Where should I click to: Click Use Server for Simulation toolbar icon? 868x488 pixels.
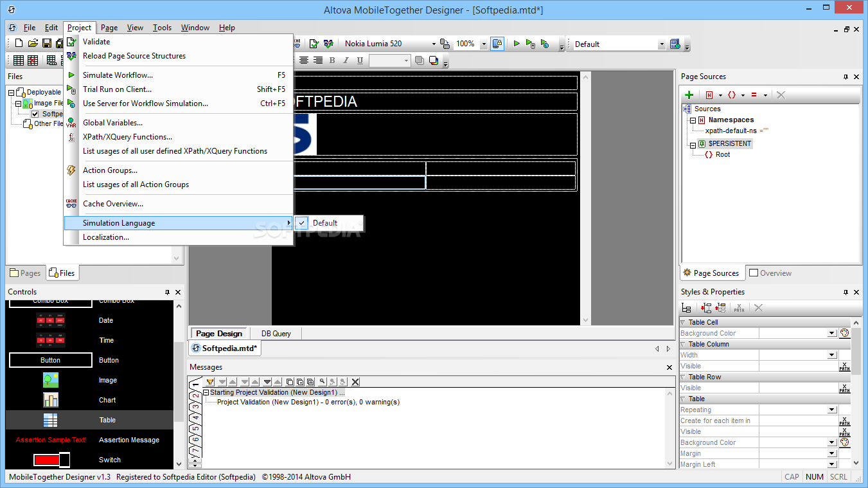coord(545,44)
